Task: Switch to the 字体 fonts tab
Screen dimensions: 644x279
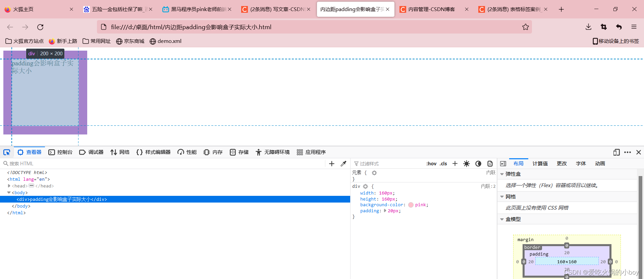Action: pos(581,164)
